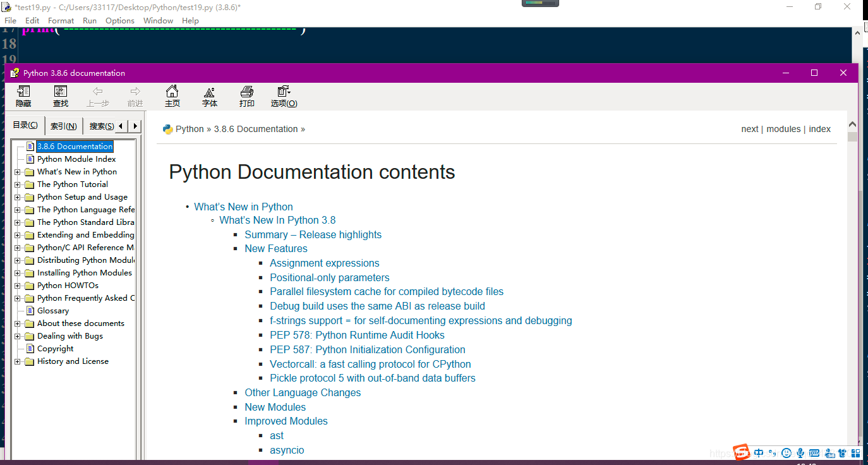Expand Installing Python Modules node
The image size is (868, 465).
tap(18, 273)
